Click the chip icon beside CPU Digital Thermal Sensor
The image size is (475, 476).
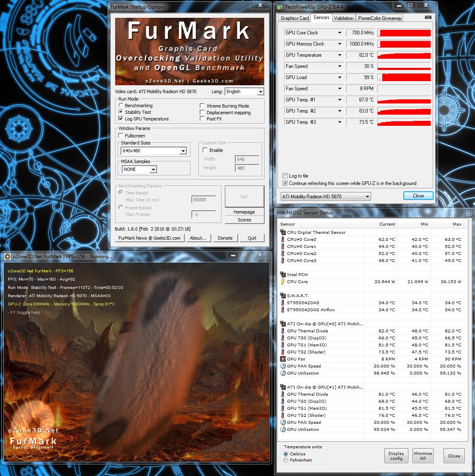tap(283, 232)
